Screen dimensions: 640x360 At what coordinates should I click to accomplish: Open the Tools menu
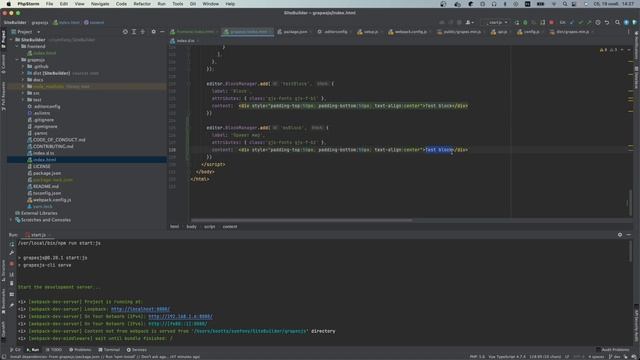178,4
